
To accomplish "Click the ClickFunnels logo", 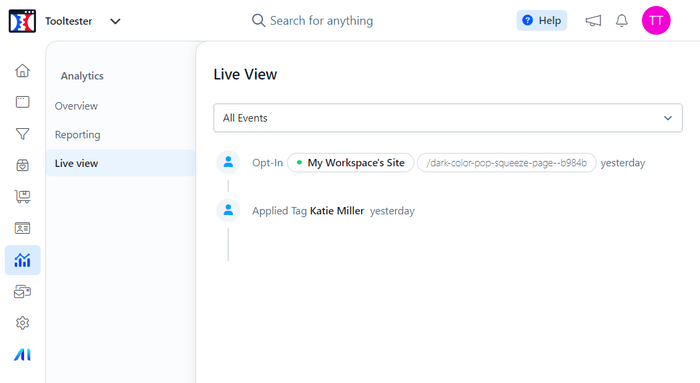I will 22,21.
